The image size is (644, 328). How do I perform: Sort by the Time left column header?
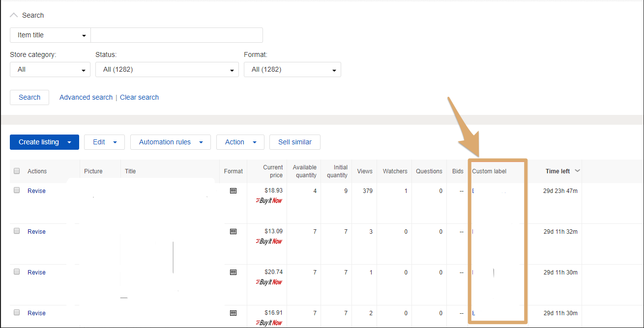click(557, 171)
